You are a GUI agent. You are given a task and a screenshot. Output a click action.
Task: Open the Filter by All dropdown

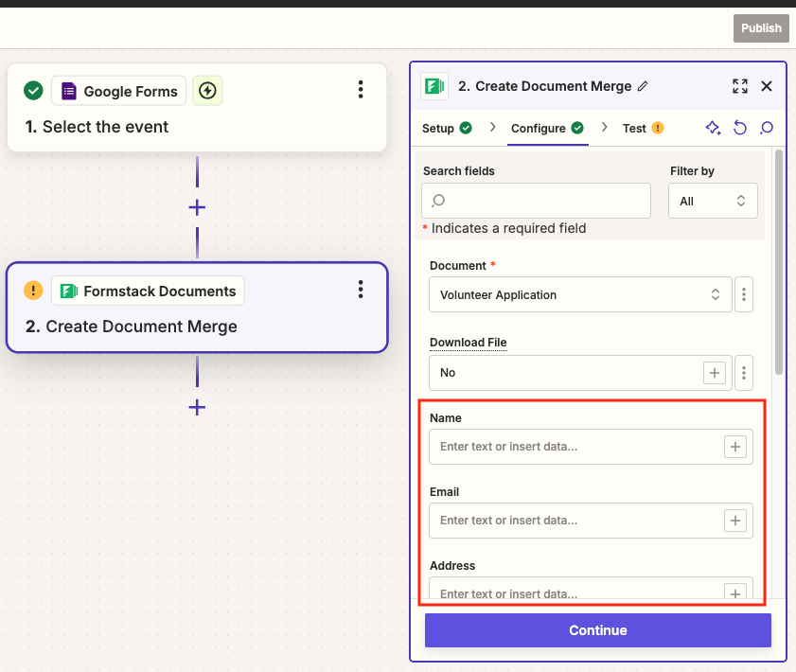(713, 201)
